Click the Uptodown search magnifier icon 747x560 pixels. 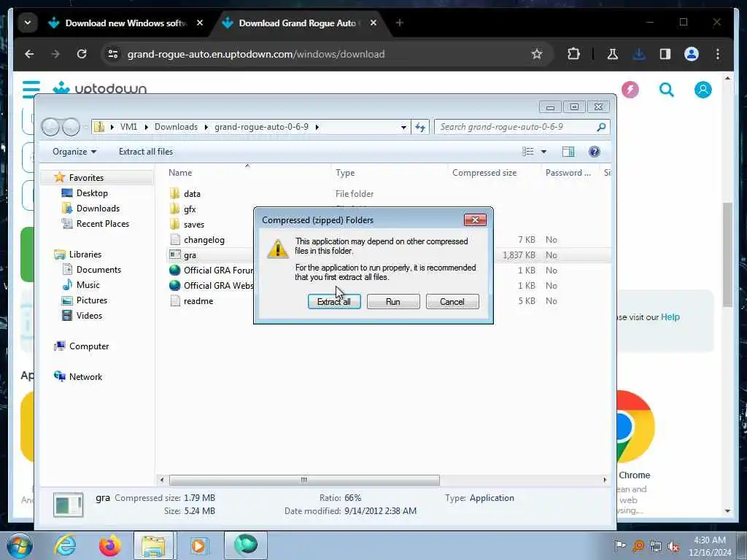(x=667, y=89)
